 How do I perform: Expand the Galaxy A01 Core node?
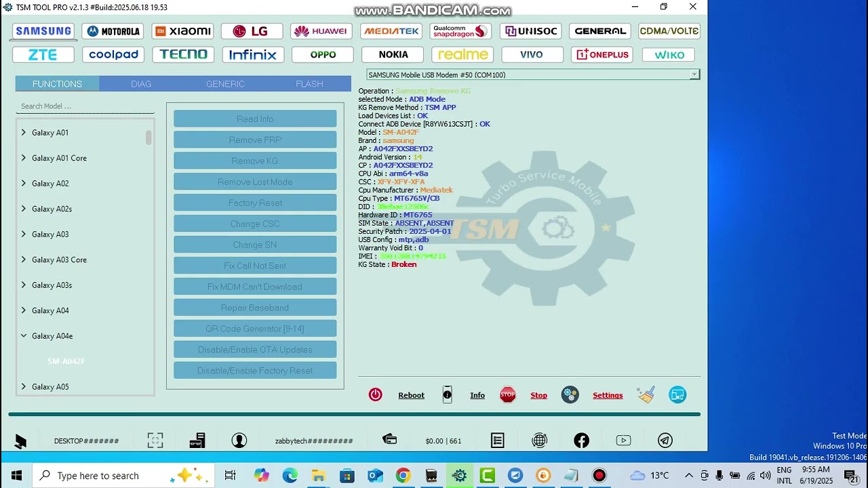click(x=24, y=158)
